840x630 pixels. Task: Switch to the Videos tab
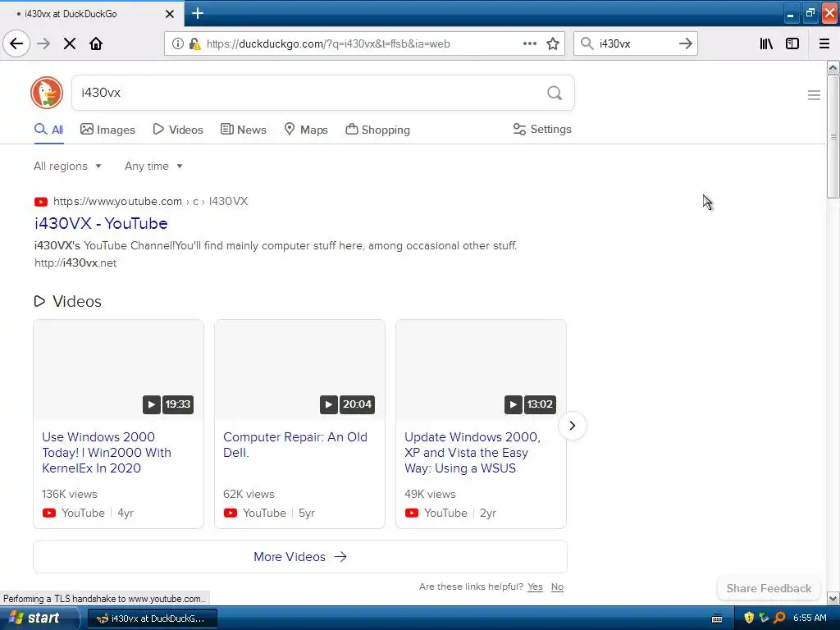coord(178,130)
